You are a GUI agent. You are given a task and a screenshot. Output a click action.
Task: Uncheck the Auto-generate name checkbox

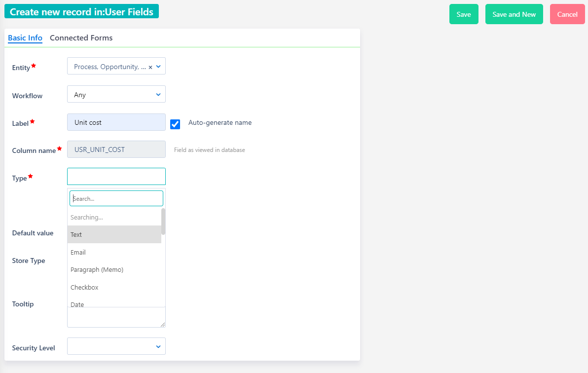tap(175, 124)
